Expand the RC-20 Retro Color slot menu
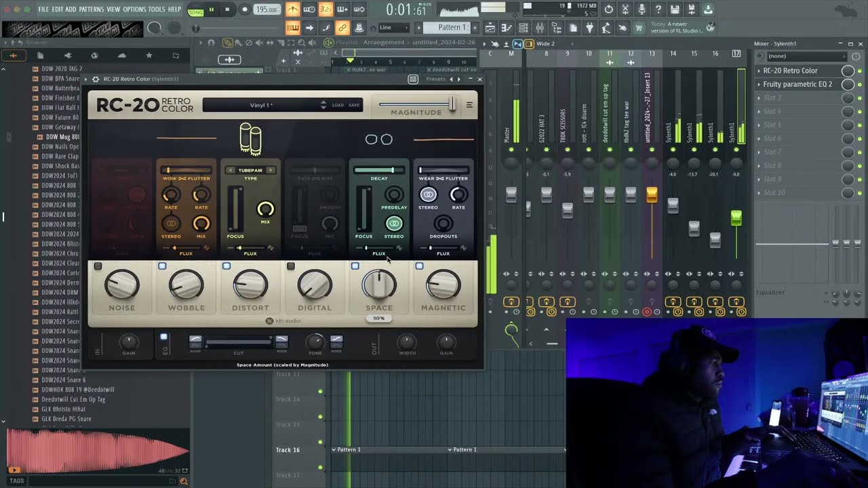Image resolution: width=868 pixels, height=488 pixels. tap(759, 70)
